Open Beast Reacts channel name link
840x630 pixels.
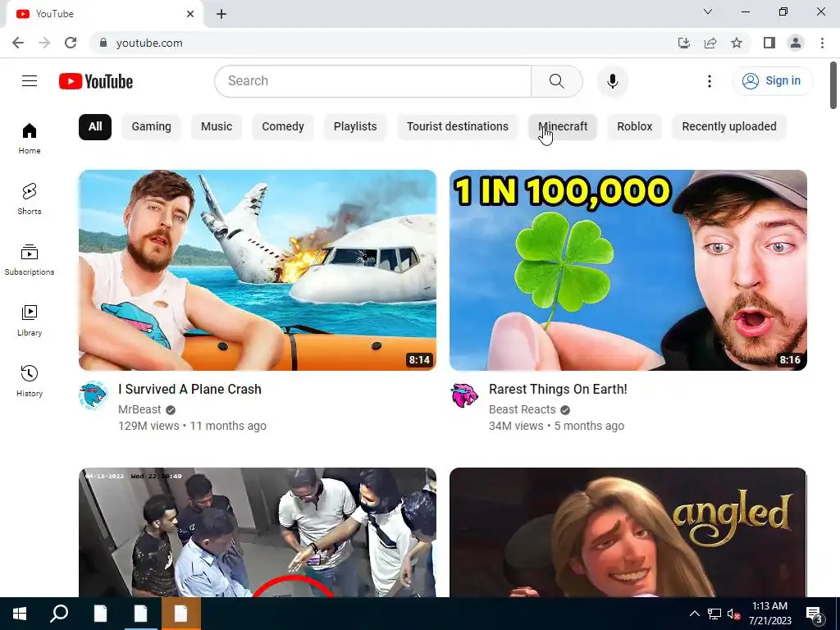coord(523,410)
